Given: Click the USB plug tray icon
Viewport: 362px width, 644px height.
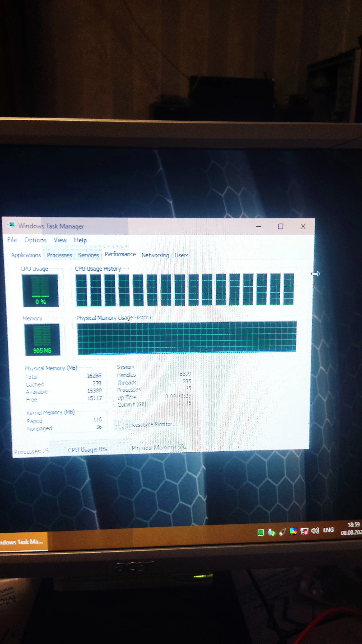Looking at the screenshot, I should (x=282, y=532).
